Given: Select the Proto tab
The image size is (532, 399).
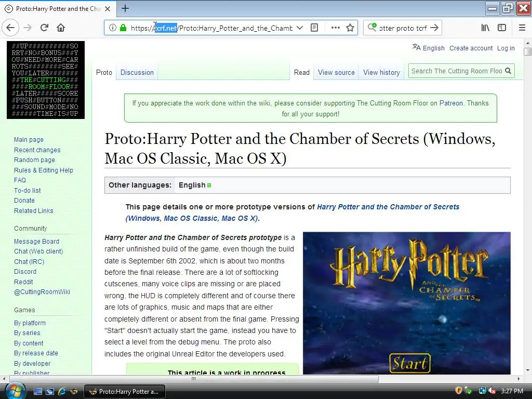Looking at the screenshot, I should point(104,72).
